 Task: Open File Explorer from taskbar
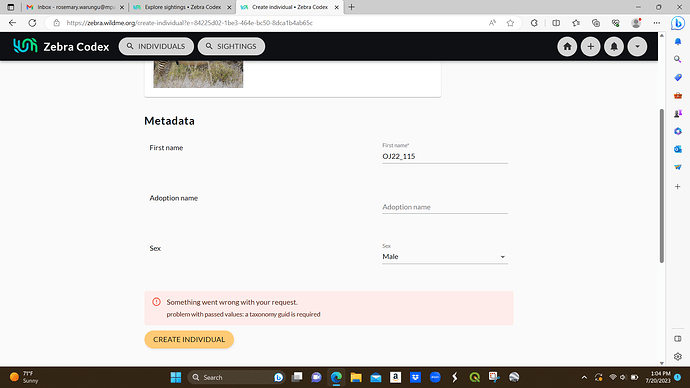356,377
